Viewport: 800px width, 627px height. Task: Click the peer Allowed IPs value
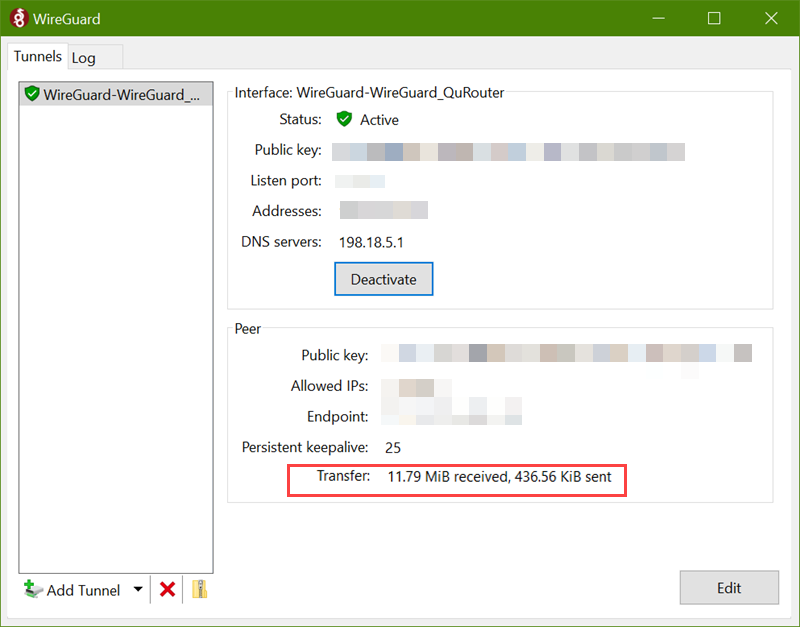(x=416, y=388)
